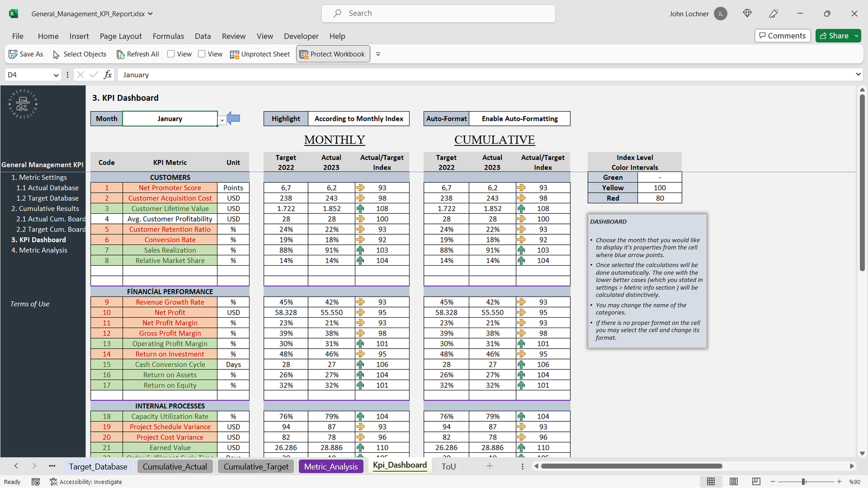Open the Month dropdown next to January
Image resolution: width=868 pixels, height=488 pixels.
[x=222, y=120]
